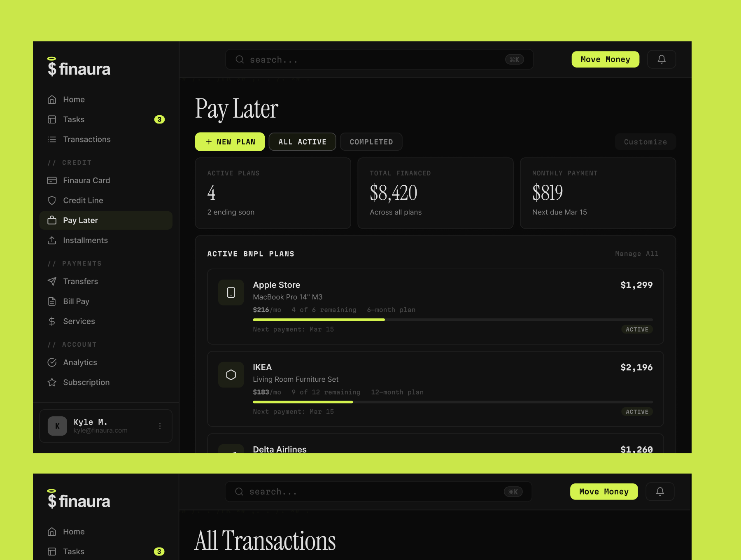Click the Analytics checkmark icon
This screenshot has height=560, width=741.
coord(52,362)
